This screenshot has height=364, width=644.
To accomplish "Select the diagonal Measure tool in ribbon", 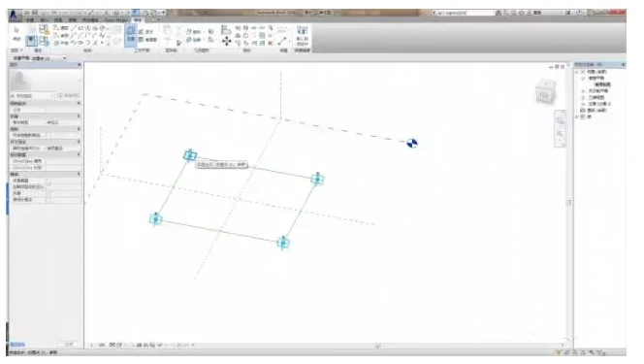I will [282, 41].
